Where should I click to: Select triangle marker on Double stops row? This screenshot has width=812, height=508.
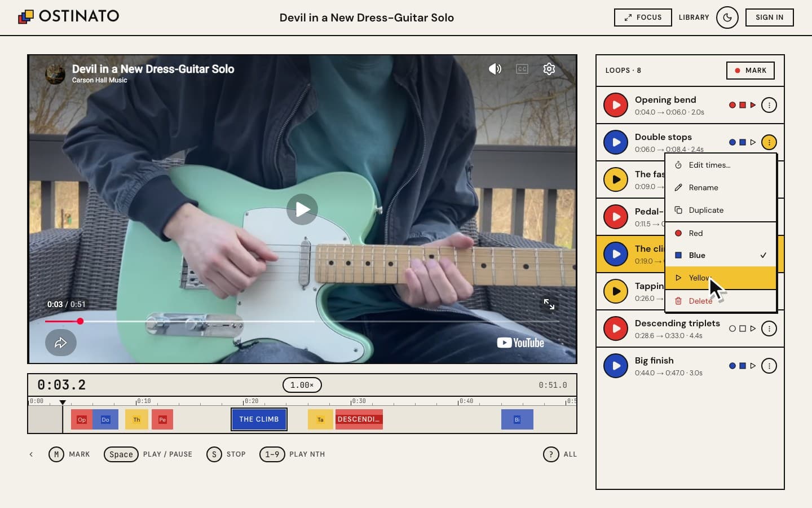coord(753,142)
